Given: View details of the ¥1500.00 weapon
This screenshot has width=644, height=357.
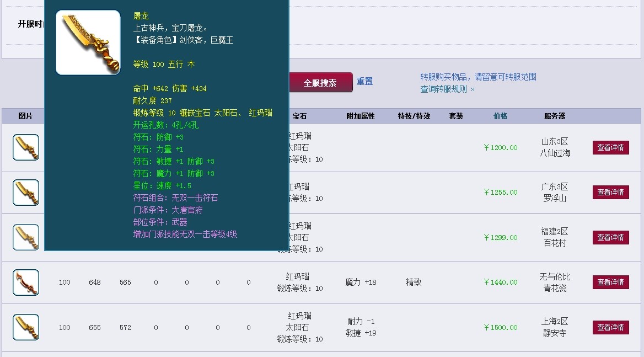Looking at the screenshot, I should (x=610, y=327).
